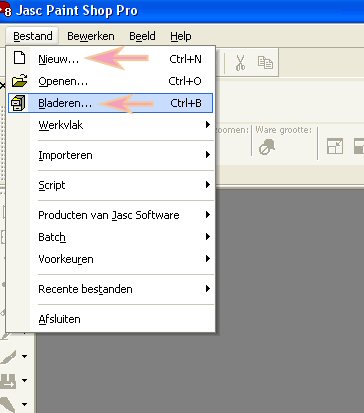Open the Beeld menu
Screen dimensions: 364x413
coord(142,36)
